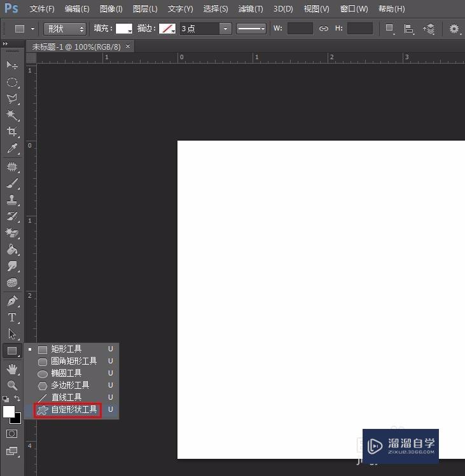The width and height of the screenshot is (465, 476).
Task: Open path alignment options
Action: click(x=409, y=29)
